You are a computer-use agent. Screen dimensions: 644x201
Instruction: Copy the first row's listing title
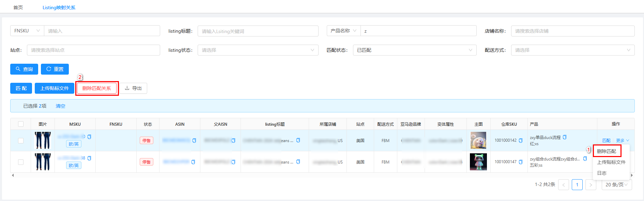(x=298, y=140)
